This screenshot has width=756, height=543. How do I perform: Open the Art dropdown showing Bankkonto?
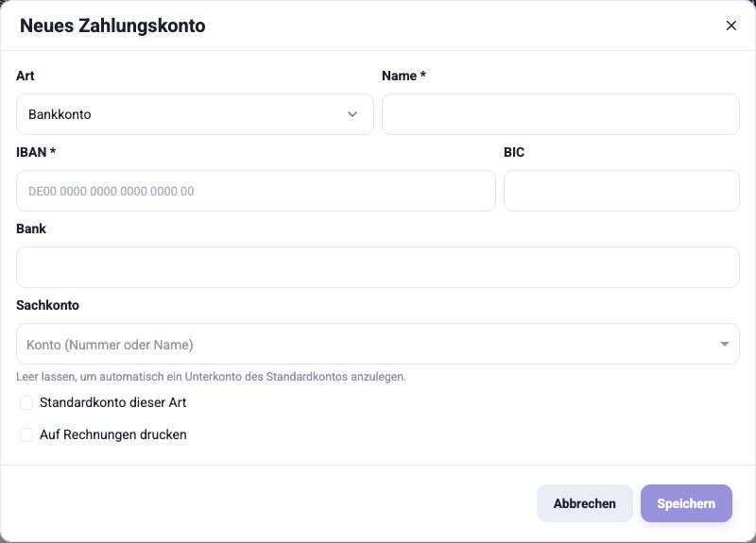tap(195, 114)
